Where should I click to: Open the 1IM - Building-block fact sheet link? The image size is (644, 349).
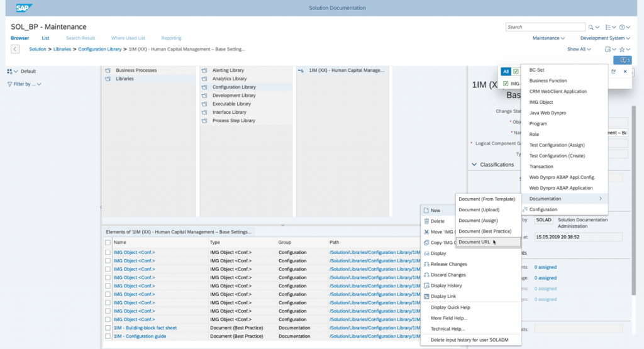coord(145,328)
